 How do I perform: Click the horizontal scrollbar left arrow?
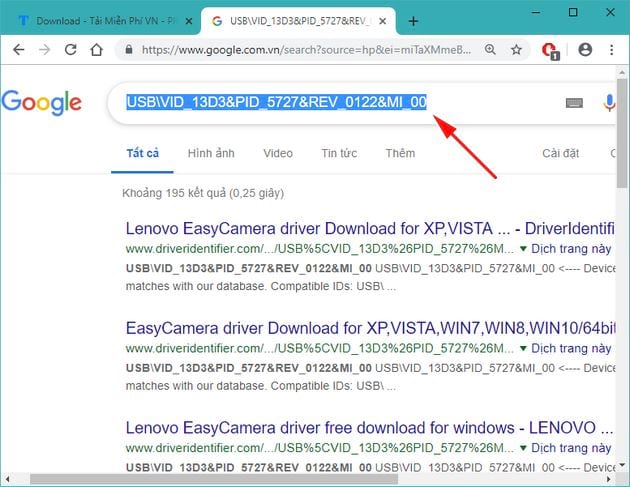[7, 479]
